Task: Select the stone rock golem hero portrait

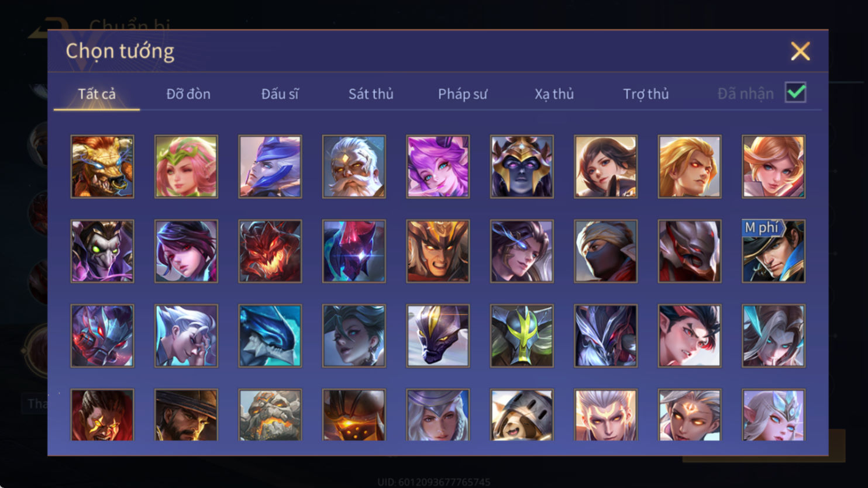Action: click(270, 415)
